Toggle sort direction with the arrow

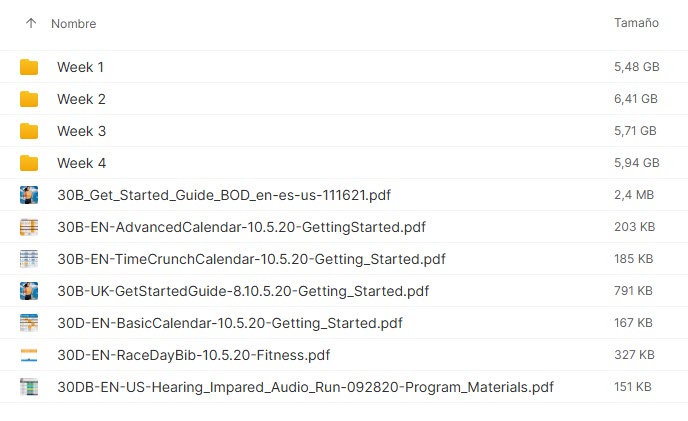point(30,23)
